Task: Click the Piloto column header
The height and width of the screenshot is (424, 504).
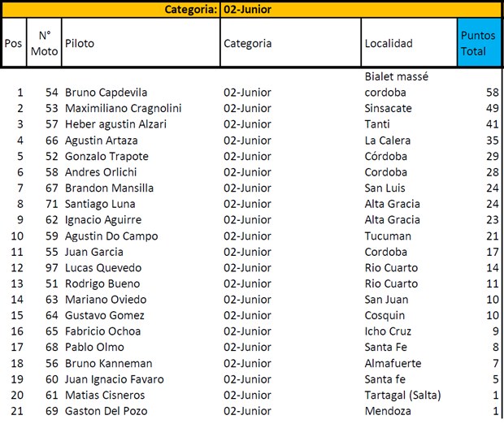Action: 80,43
